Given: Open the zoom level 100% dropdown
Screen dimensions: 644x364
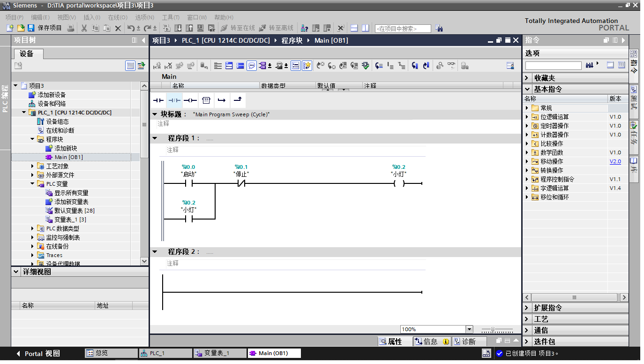Looking at the screenshot, I should [x=469, y=329].
